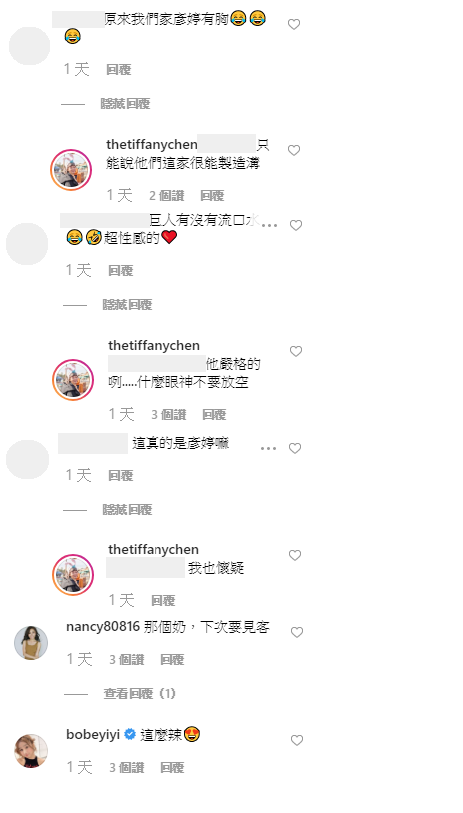Open nancy80816's profile picture

pyautogui.click(x=31, y=643)
